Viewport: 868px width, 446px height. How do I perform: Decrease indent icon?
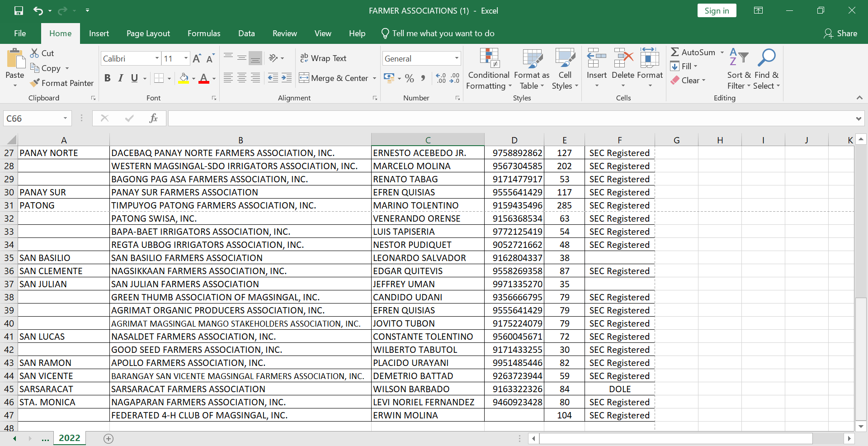click(x=273, y=78)
